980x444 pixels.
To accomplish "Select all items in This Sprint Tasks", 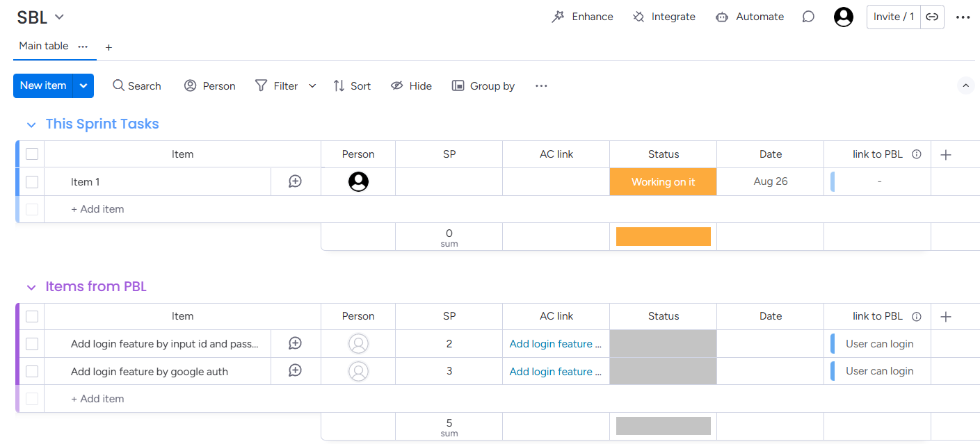I will [x=32, y=154].
